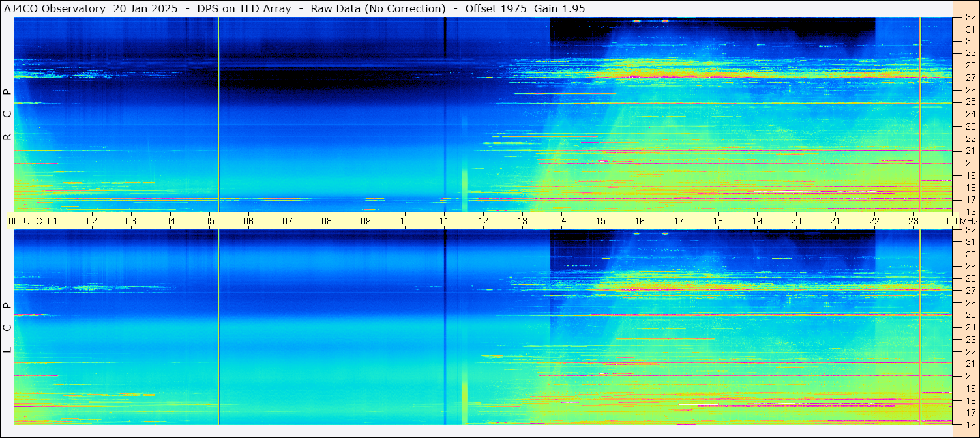This screenshot has height=438, width=980.
Task: Select the 11 hour tick label
Action: (x=444, y=221)
